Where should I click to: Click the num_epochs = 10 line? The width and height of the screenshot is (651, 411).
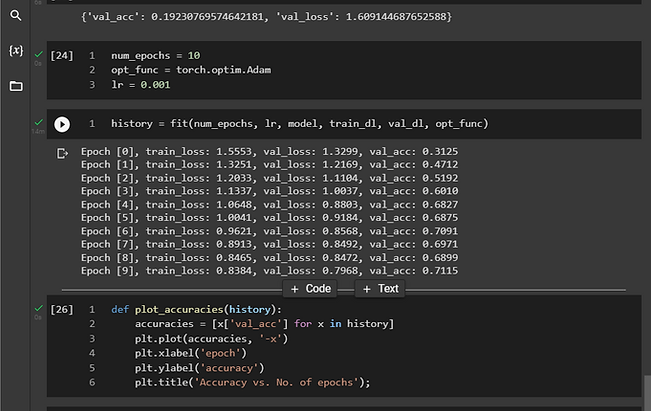(x=155, y=56)
